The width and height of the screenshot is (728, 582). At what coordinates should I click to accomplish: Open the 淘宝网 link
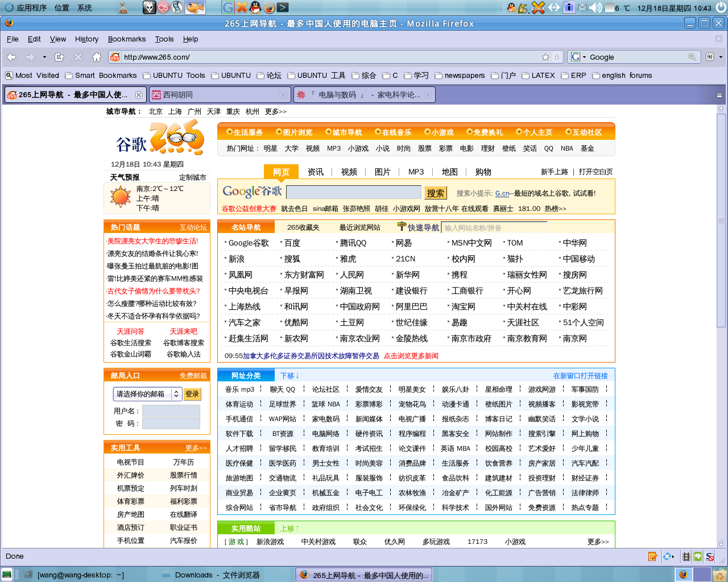[464, 307]
